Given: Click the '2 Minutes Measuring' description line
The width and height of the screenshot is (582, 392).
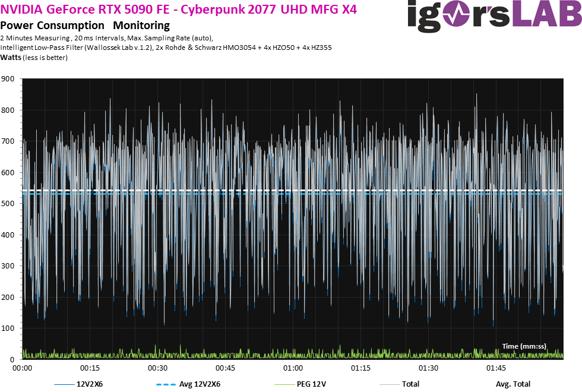Looking at the screenshot, I should (107, 38).
